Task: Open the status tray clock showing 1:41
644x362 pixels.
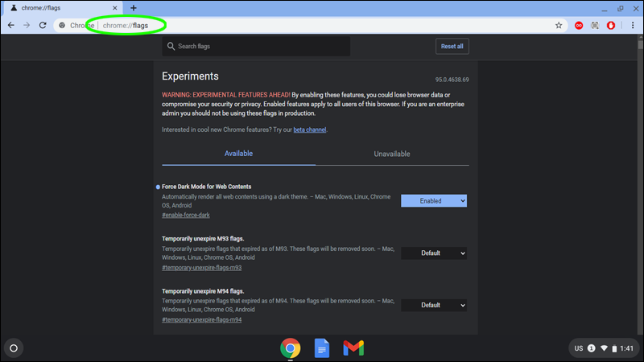Action: (x=627, y=348)
